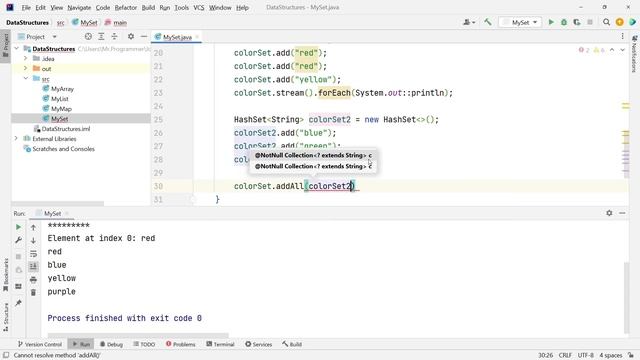Open editor tab options kebab menu
Viewport: 640px width, 360px height.
click(x=622, y=37)
